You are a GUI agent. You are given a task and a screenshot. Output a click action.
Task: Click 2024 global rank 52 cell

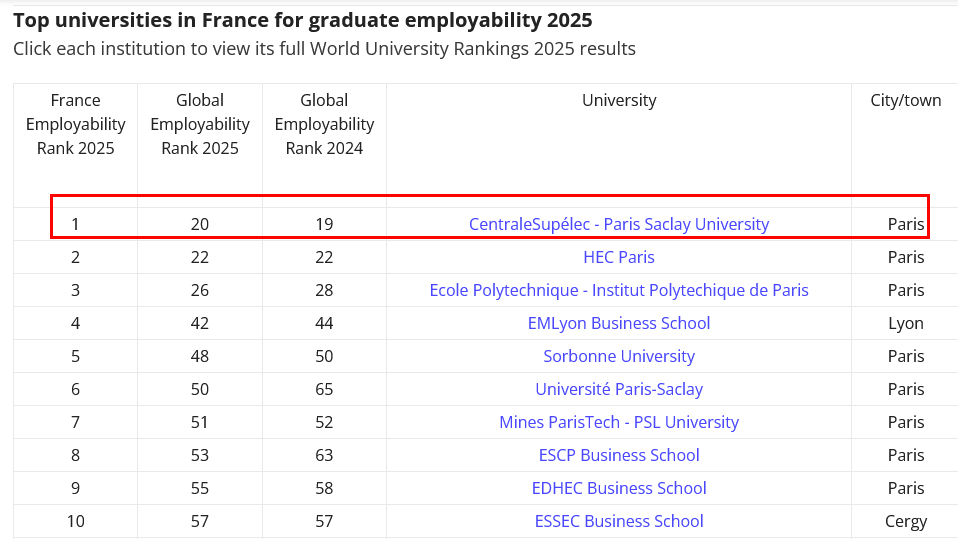point(324,422)
